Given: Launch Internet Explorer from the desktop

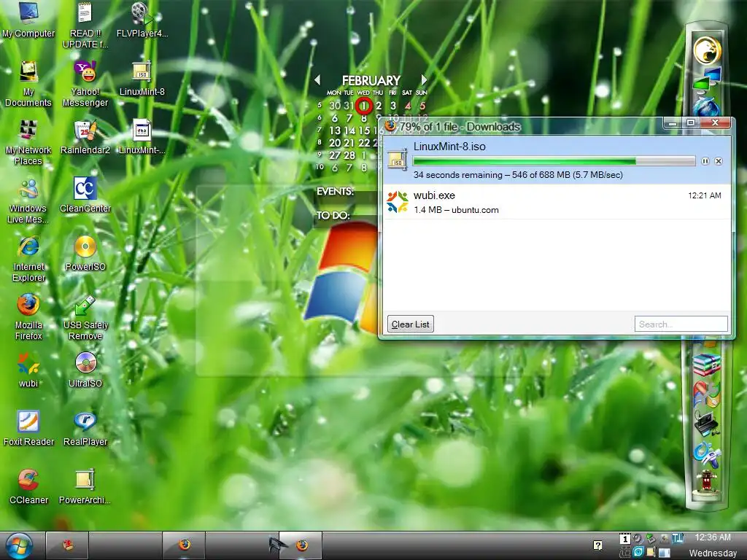Looking at the screenshot, I should [x=28, y=259].
